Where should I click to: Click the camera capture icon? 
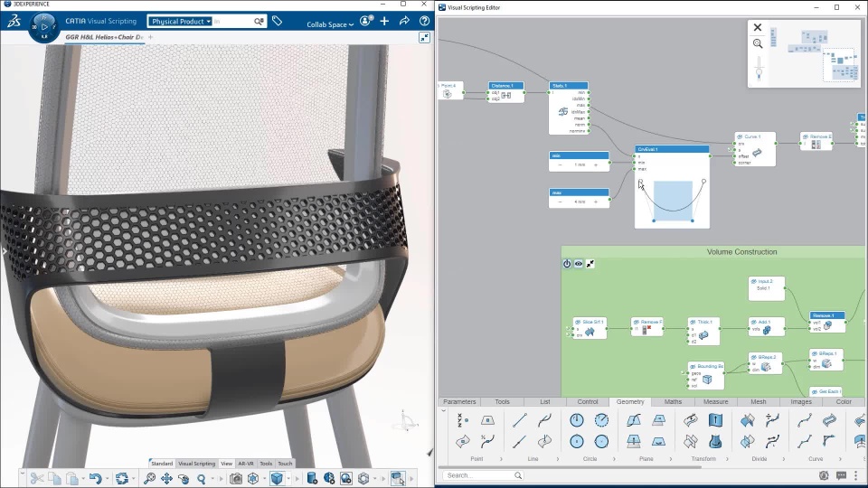coord(236,479)
